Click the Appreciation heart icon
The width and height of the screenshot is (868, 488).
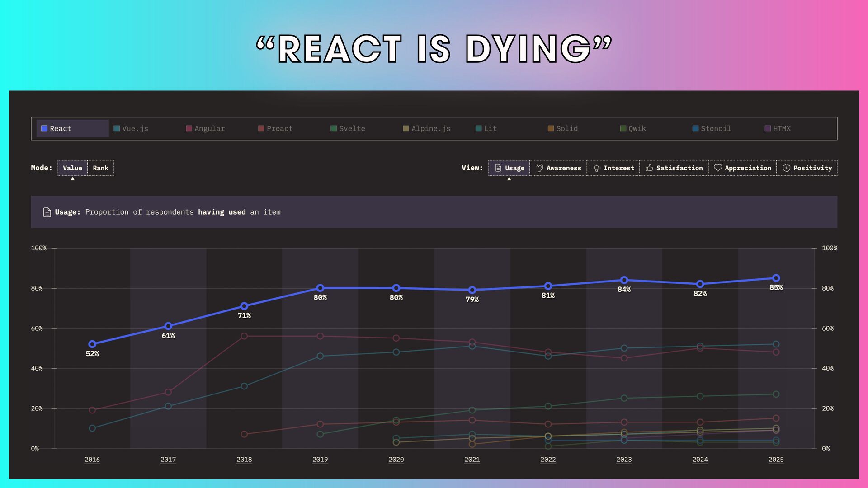pyautogui.click(x=717, y=168)
